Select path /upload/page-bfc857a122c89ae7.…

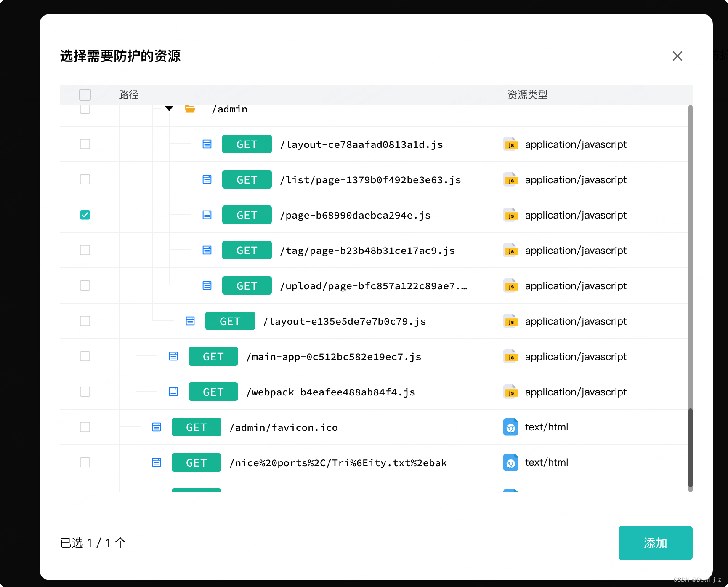point(374,286)
